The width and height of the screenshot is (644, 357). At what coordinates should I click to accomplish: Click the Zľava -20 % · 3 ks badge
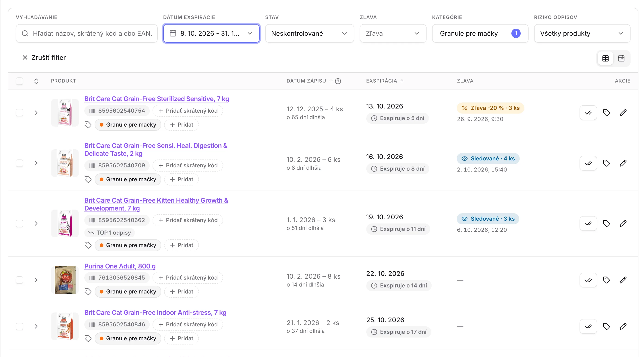pos(490,108)
